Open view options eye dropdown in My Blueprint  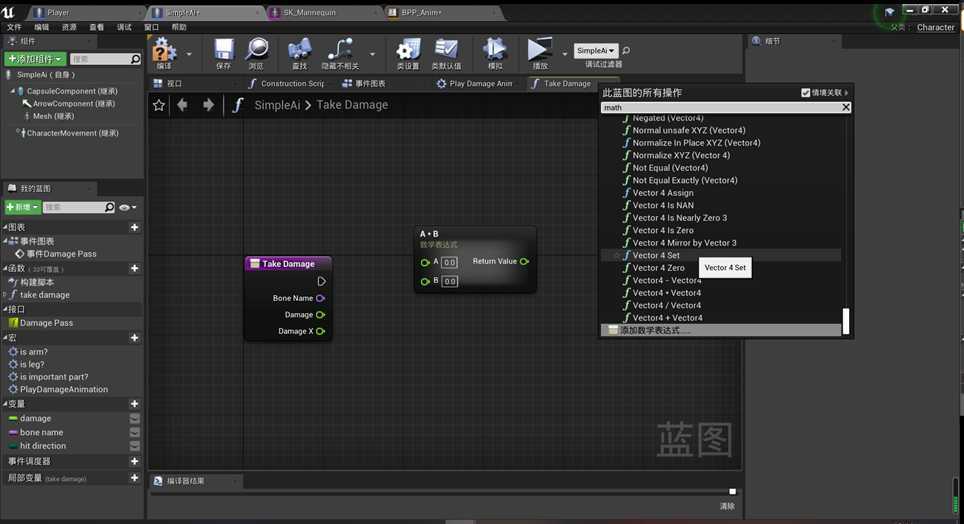coord(127,208)
